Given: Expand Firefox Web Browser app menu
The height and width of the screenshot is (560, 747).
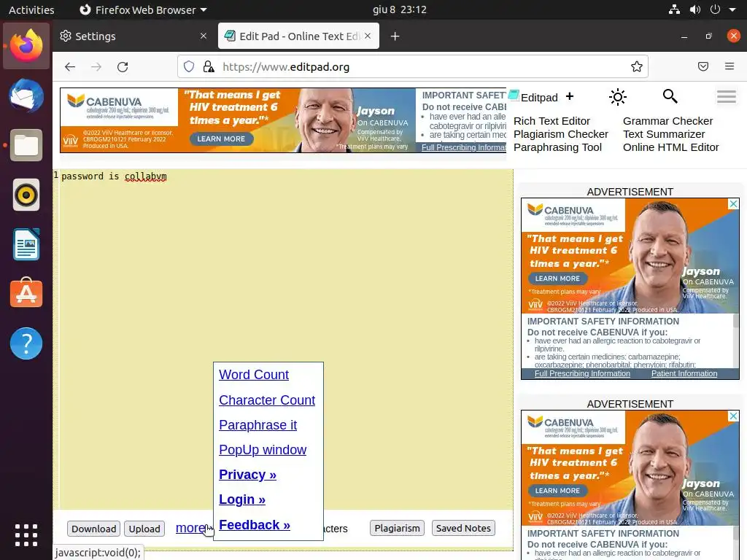Looking at the screenshot, I should pos(142,9).
